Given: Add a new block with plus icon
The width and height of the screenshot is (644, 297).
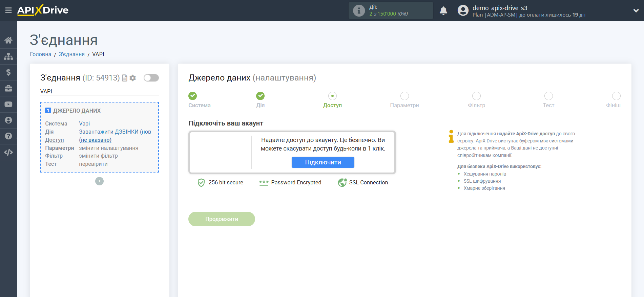Looking at the screenshot, I should coord(99,181).
